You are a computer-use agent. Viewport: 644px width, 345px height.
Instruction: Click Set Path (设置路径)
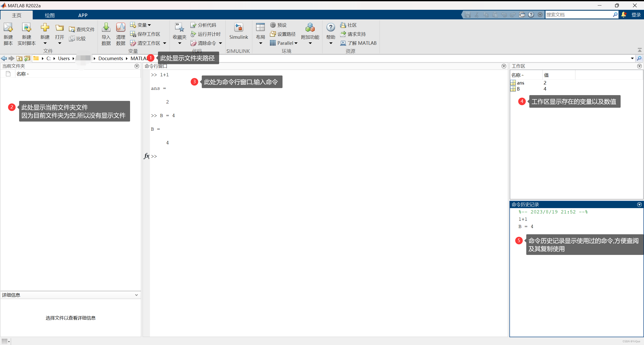pyautogui.click(x=283, y=34)
